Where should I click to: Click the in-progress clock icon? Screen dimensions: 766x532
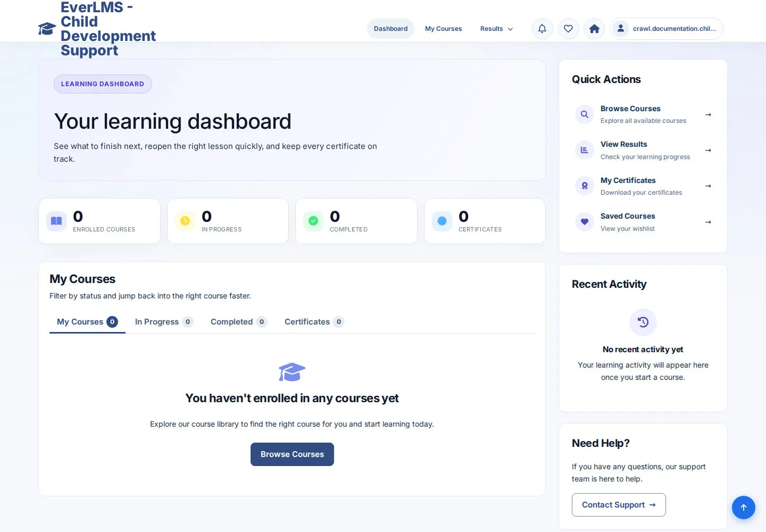point(185,221)
